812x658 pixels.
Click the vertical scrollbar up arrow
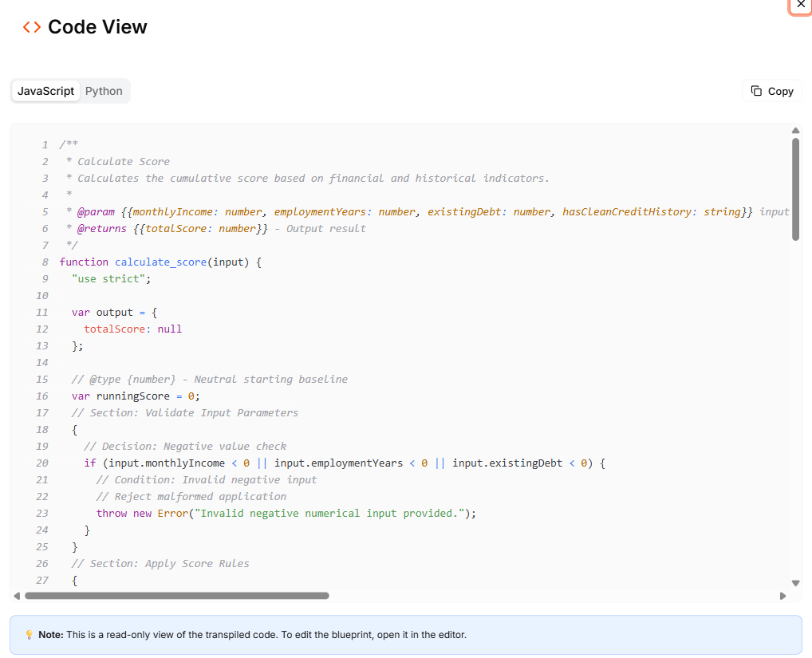coord(795,131)
